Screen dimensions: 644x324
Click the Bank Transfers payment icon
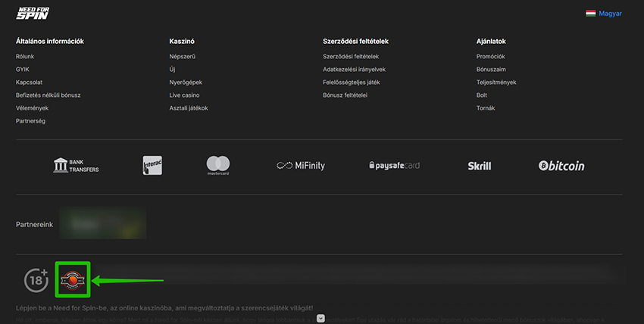76,165
